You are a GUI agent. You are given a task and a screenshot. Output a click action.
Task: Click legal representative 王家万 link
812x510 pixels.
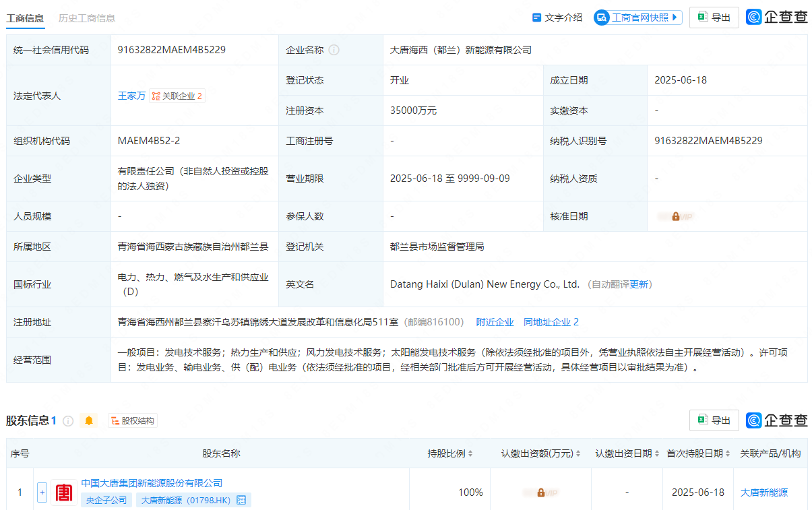click(132, 96)
